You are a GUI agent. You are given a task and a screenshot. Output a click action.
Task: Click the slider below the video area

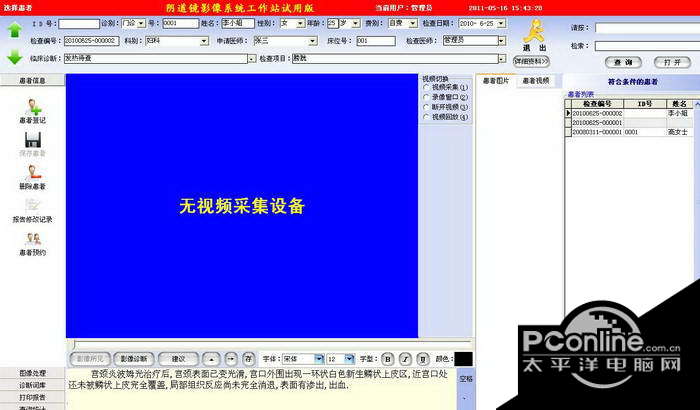(x=270, y=345)
